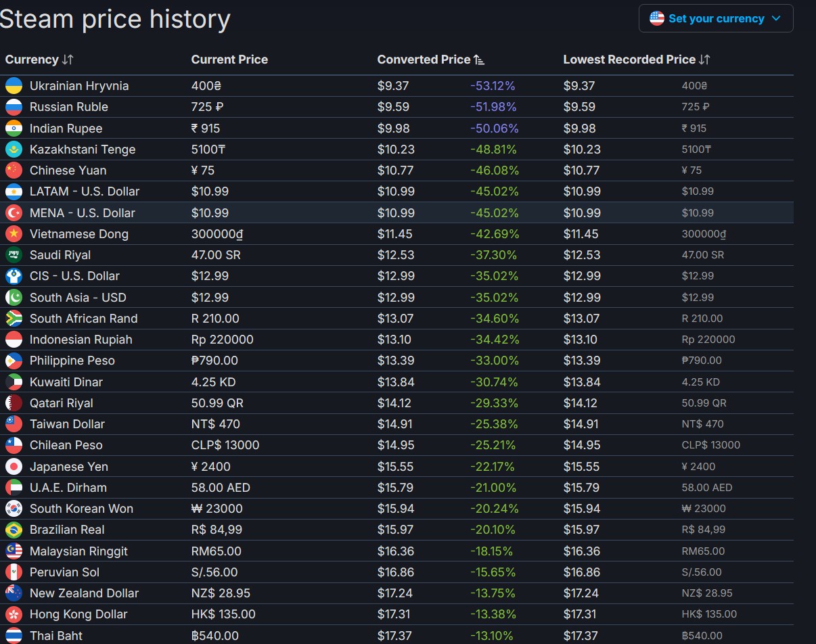816x644 pixels.
Task: Click the HK$ 135.00 current price cell
Action: coord(223,614)
